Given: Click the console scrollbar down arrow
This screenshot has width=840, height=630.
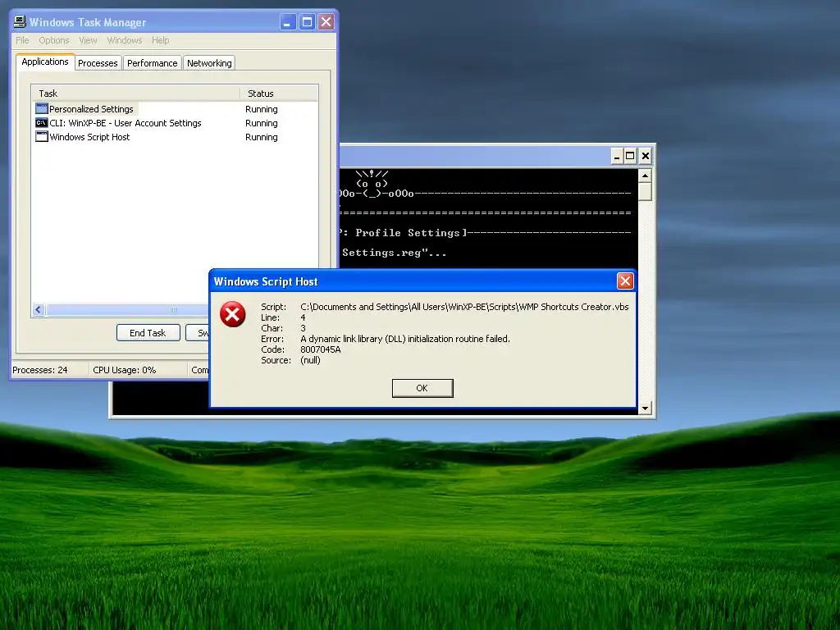Looking at the screenshot, I should 645,409.
